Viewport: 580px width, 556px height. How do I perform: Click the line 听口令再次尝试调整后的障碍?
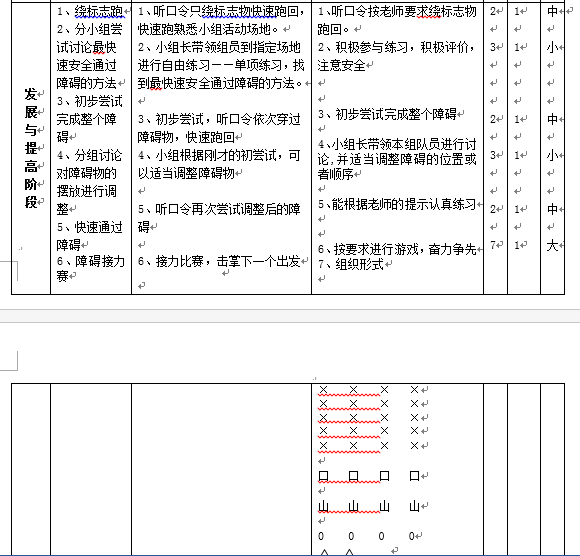point(219,218)
